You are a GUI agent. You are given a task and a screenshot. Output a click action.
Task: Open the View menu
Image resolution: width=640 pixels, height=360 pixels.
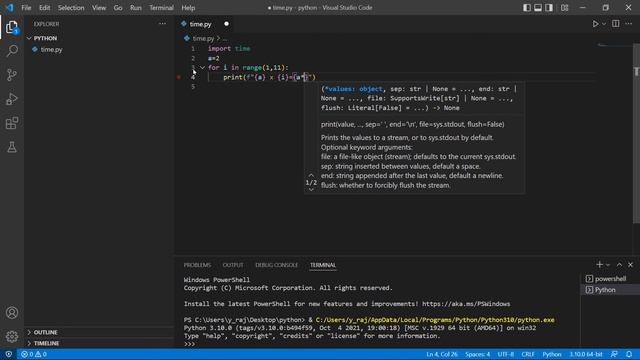[x=99, y=8]
